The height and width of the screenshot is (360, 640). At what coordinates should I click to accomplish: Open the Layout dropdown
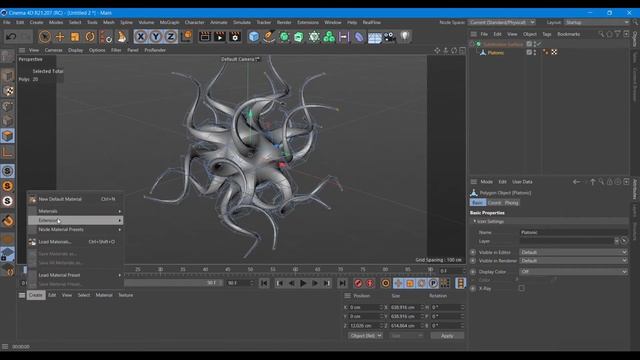click(x=597, y=22)
